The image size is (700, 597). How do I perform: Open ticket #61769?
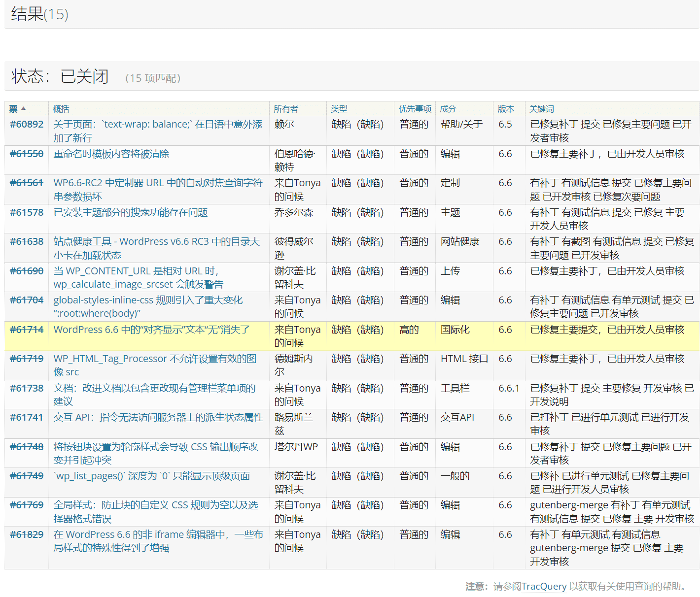click(27, 505)
